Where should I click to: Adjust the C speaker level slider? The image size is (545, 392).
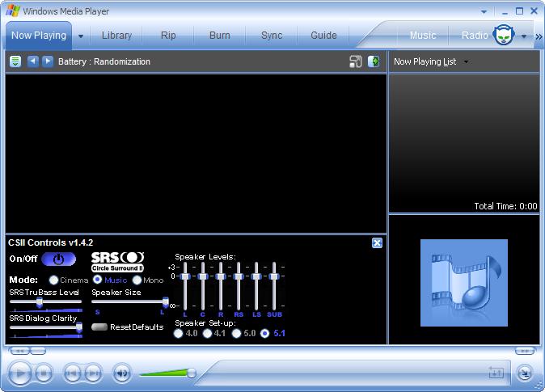pyautogui.click(x=203, y=276)
